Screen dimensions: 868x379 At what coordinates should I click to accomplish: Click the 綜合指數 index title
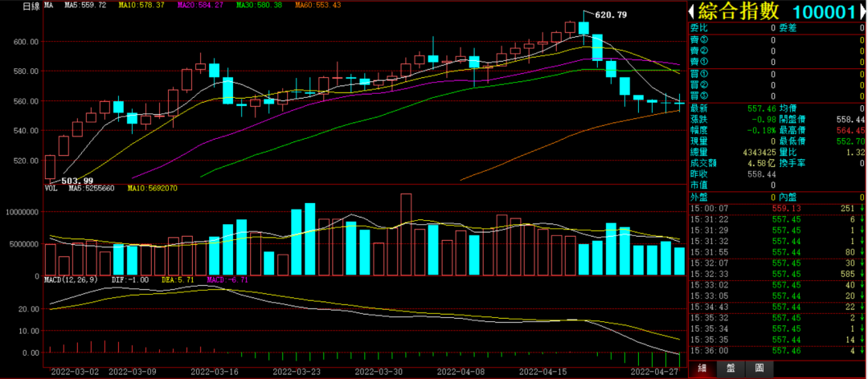(739, 11)
